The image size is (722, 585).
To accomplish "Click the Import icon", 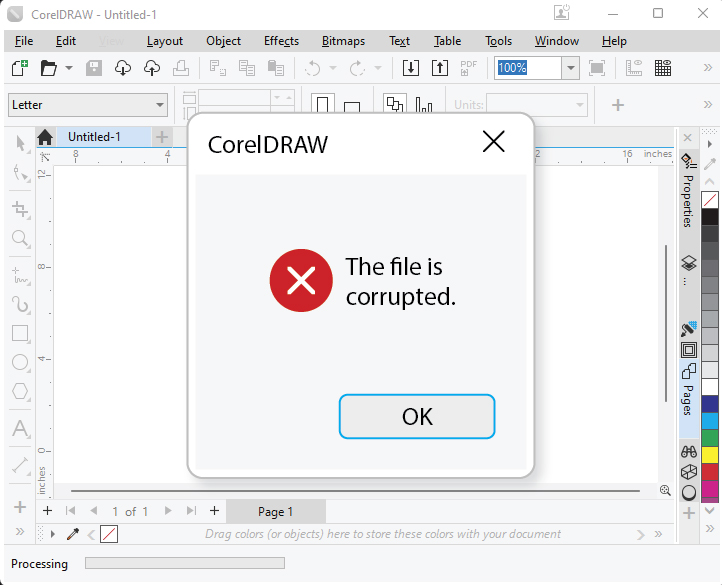I will [x=411, y=68].
